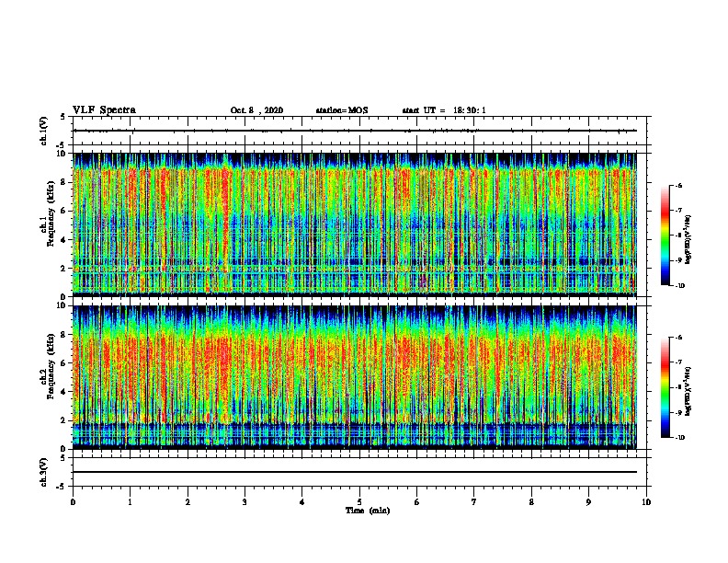Click time axis tick label "5"
Screen dimensions: 728x563
359,502
